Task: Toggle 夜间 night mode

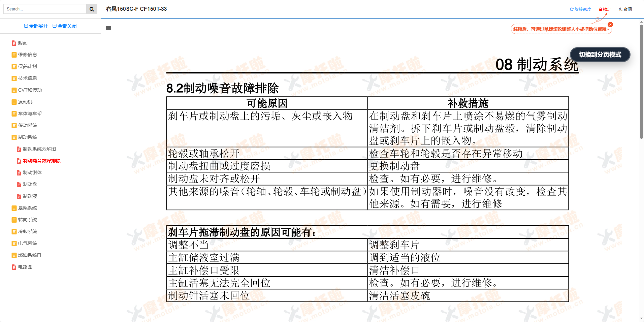Action: 625,9
